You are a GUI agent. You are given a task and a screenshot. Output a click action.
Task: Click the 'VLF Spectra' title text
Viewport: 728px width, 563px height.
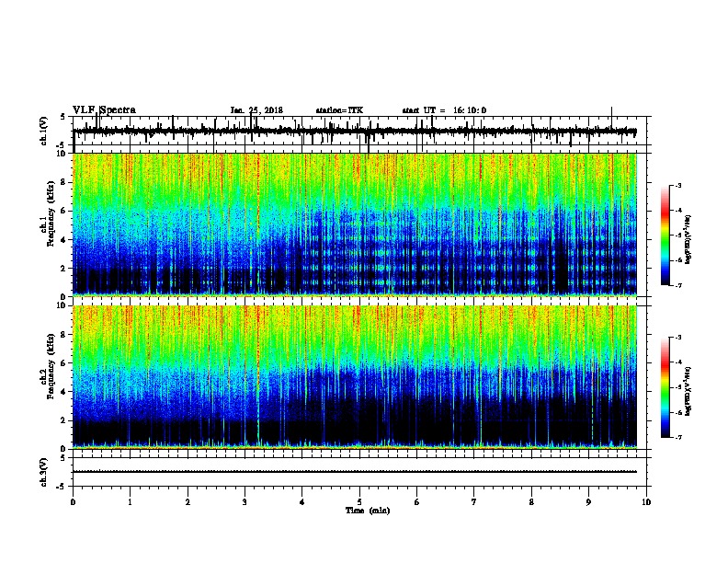pyautogui.click(x=104, y=110)
